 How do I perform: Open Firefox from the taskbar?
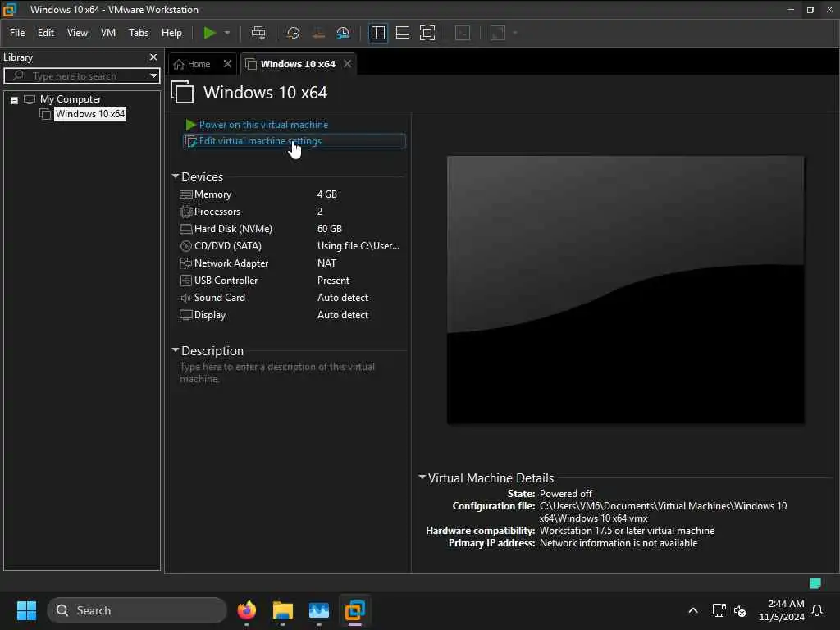click(x=246, y=610)
